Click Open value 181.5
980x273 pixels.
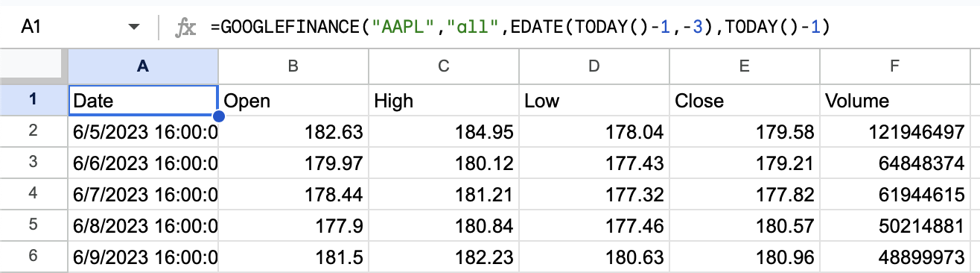click(x=293, y=257)
